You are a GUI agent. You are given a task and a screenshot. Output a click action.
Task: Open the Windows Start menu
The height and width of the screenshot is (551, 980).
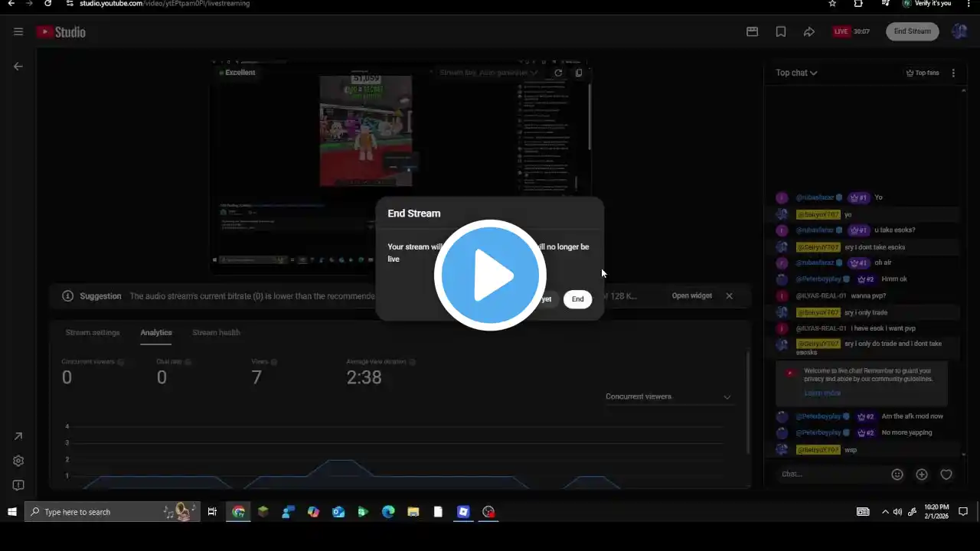pyautogui.click(x=12, y=512)
